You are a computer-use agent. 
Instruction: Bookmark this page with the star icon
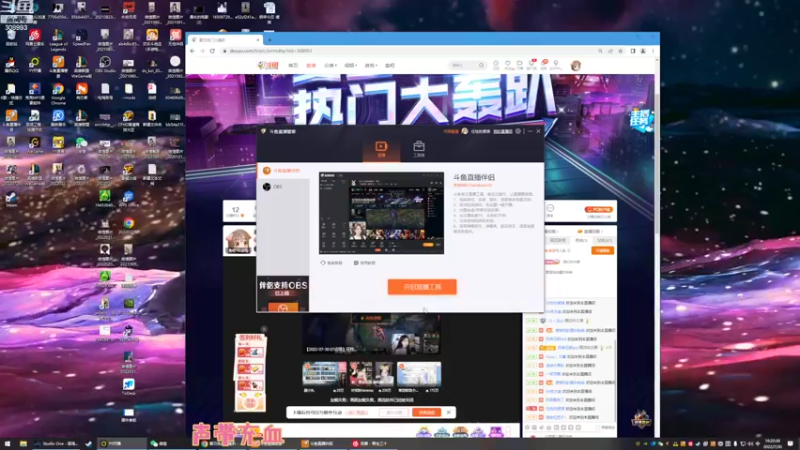click(620, 51)
